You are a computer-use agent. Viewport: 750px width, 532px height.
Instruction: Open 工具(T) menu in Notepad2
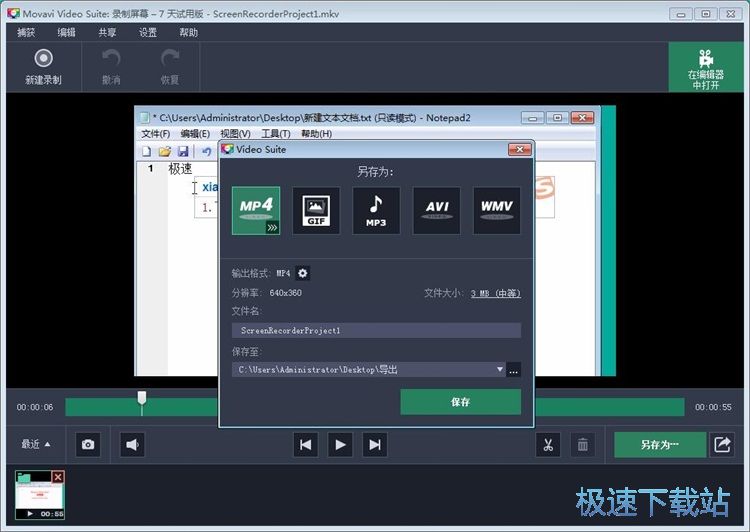tap(276, 133)
